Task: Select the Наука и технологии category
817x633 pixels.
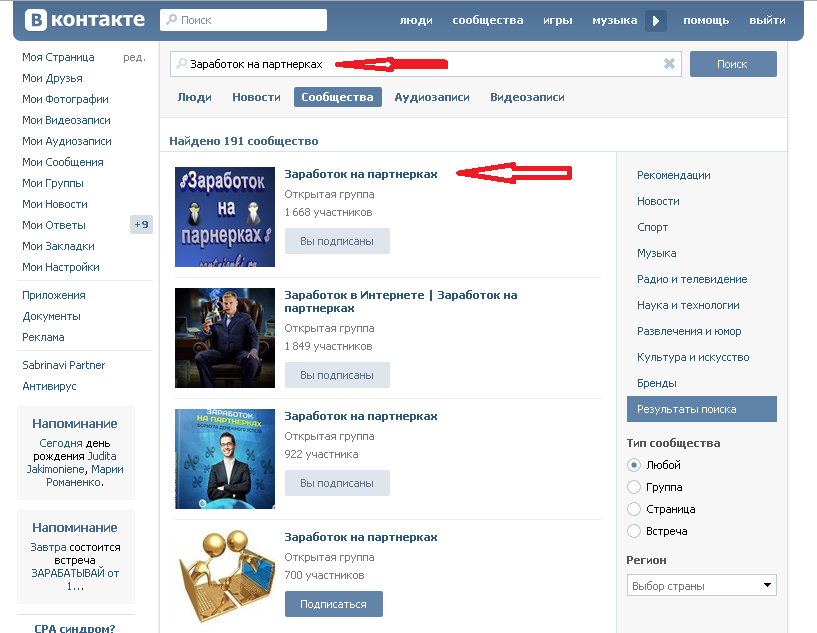Action: click(x=688, y=305)
